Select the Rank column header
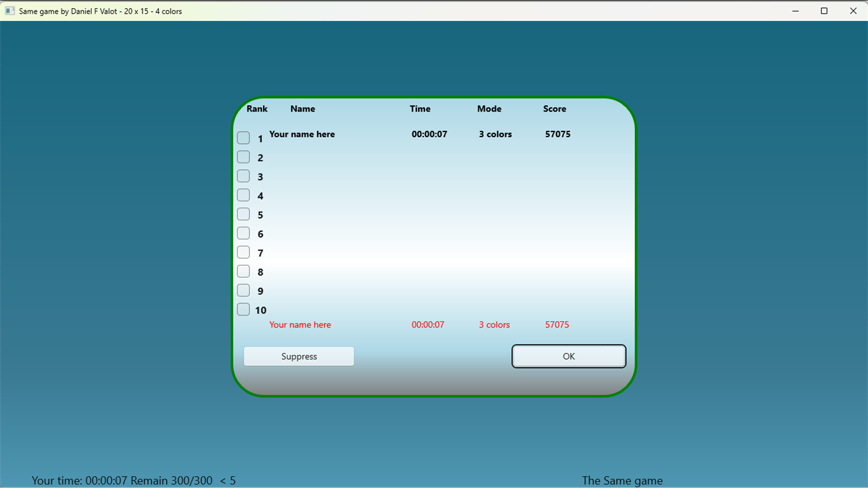This screenshot has width=868, height=488. pyautogui.click(x=256, y=109)
